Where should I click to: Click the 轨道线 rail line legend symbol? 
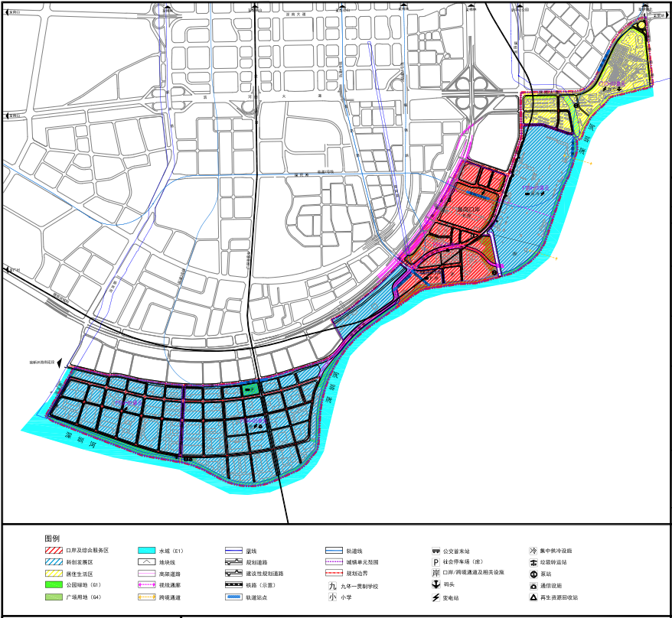pos(334,551)
